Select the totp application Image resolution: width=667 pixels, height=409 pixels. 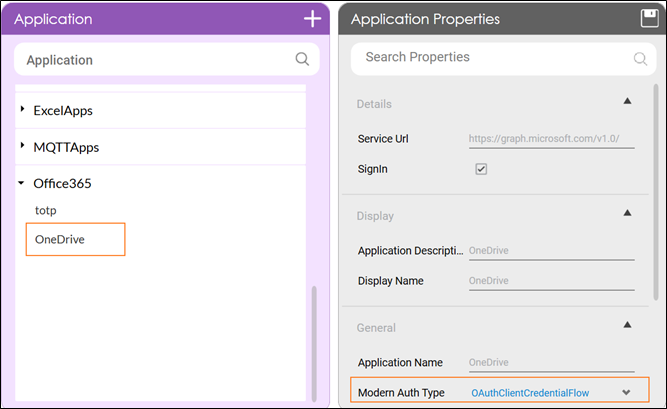point(46,212)
